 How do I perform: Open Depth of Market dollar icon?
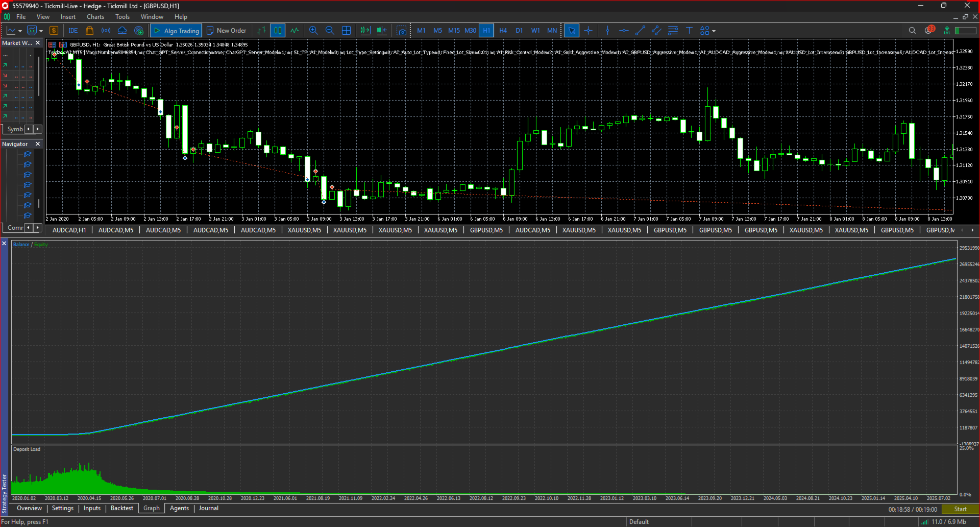(x=54, y=31)
